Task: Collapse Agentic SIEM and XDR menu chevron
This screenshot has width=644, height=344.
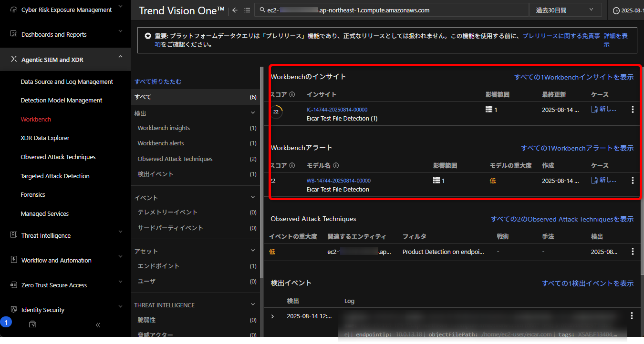Action: 120,57
